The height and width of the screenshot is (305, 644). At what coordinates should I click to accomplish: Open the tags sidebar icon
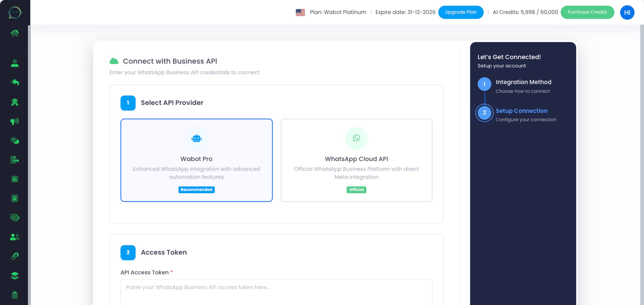coord(15,218)
